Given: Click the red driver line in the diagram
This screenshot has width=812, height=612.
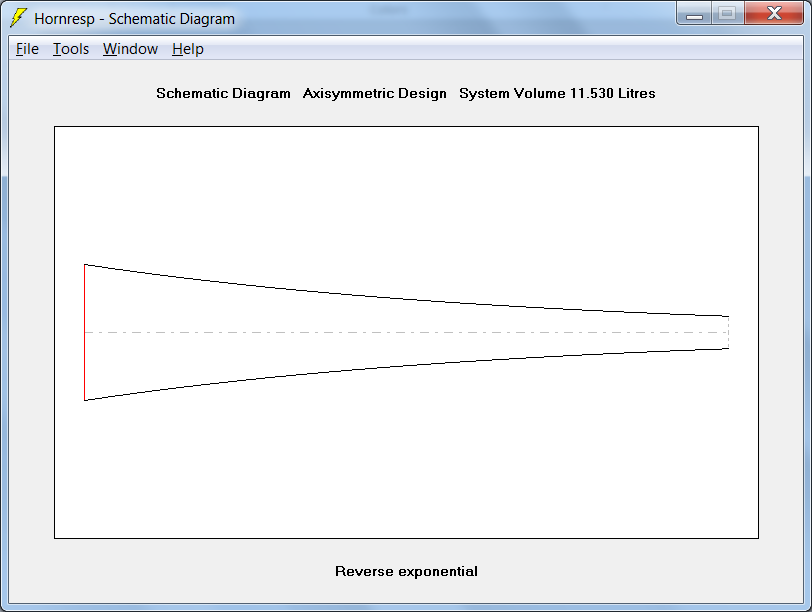Looking at the screenshot, I should [84, 332].
